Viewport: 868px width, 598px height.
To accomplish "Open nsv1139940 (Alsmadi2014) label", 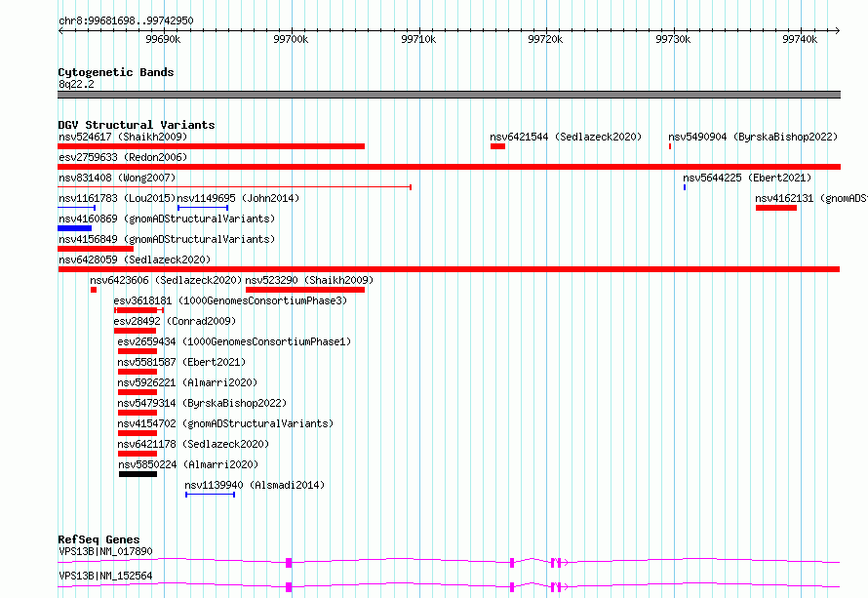I will [x=255, y=485].
